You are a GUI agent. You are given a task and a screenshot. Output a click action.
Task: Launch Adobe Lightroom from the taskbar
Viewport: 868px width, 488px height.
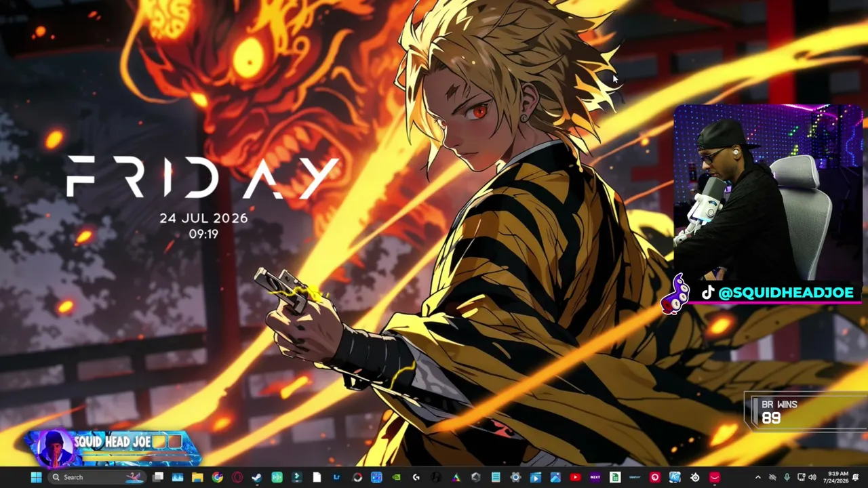coord(336,477)
